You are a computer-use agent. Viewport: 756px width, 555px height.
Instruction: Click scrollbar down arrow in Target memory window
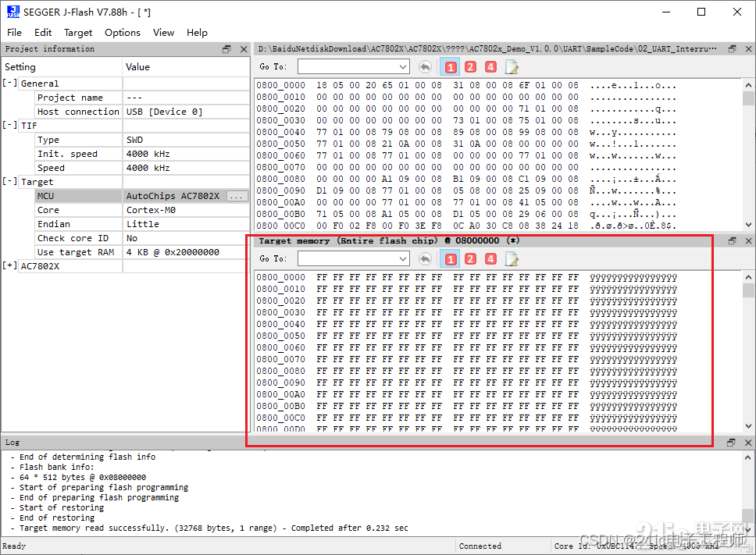(x=748, y=426)
